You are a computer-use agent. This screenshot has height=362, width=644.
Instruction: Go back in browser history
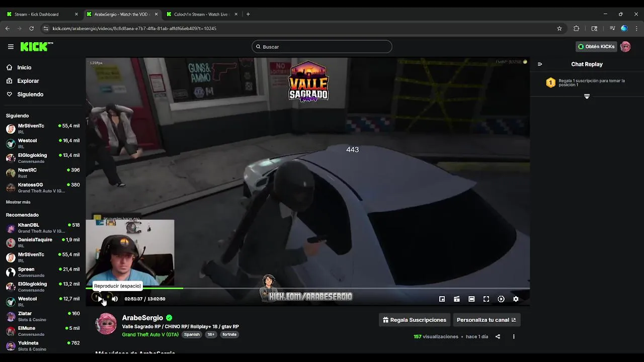tap(8, 29)
